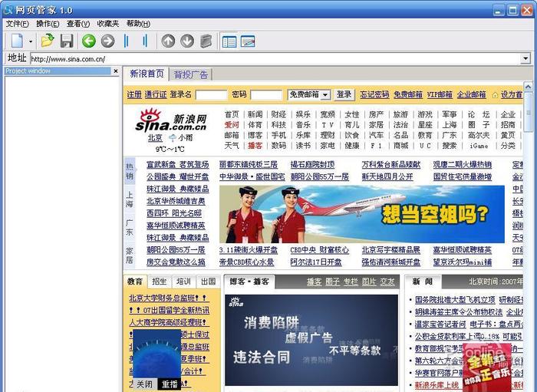Open the 收藏夹 menu
The image size is (537, 392).
pyautogui.click(x=108, y=24)
